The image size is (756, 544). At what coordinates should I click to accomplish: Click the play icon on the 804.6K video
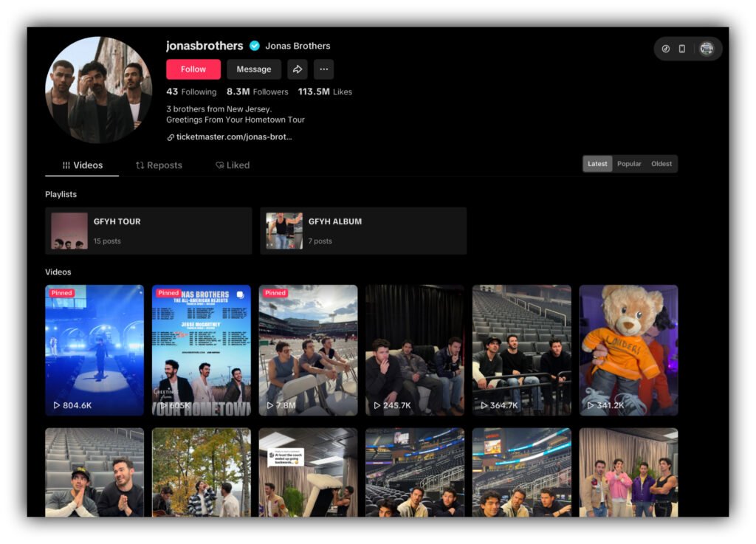coord(57,405)
